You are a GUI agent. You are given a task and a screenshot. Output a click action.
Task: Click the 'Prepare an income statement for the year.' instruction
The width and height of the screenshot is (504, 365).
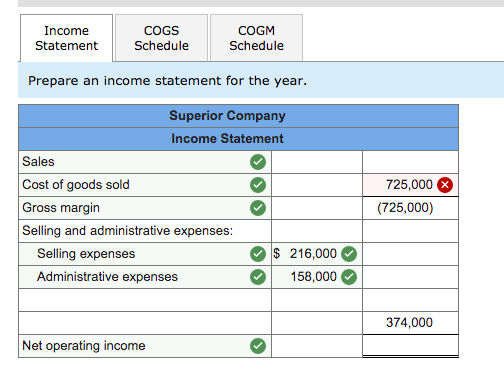(x=167, y=81)
